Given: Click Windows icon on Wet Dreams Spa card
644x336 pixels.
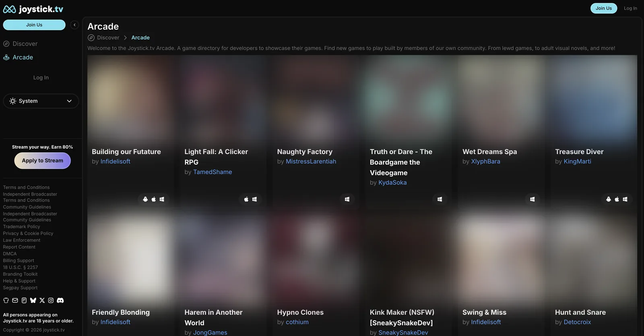Looking at the screenshot, I should pos(532,199).
